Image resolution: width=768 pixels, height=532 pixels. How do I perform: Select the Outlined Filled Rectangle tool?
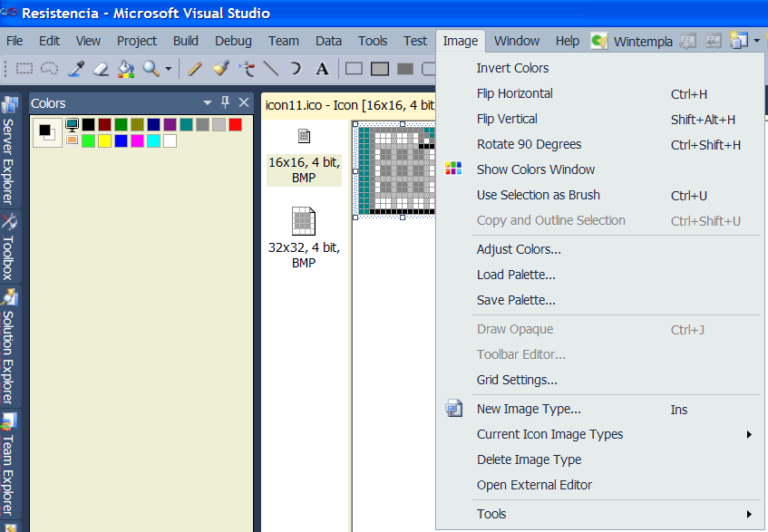(380, 69)
